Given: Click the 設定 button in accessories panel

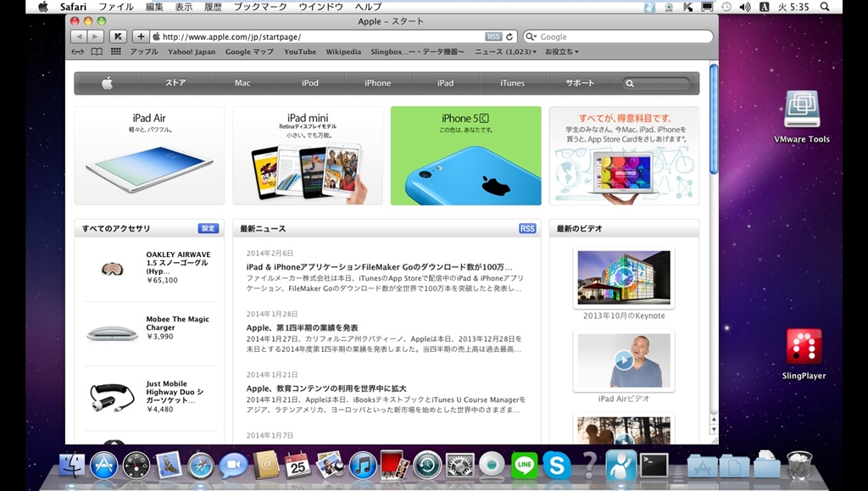Looking at the screenshot, I should click(209, 228).
